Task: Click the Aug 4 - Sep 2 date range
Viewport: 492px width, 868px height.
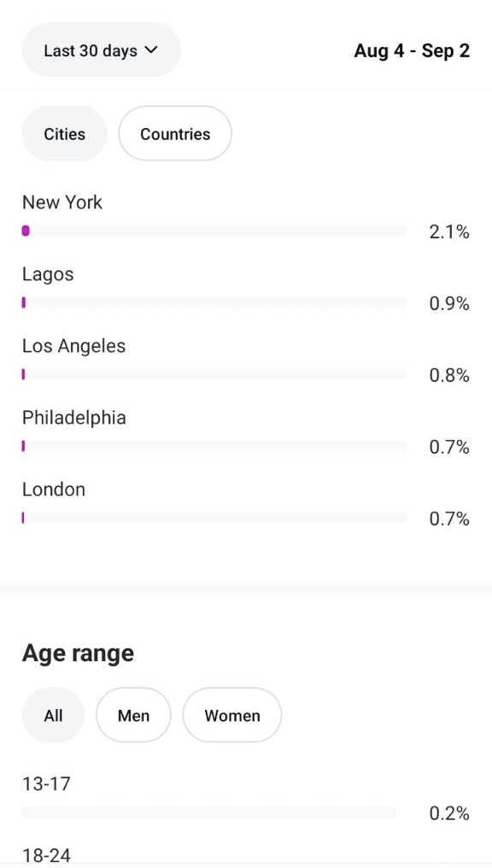Action: [412, 51]
